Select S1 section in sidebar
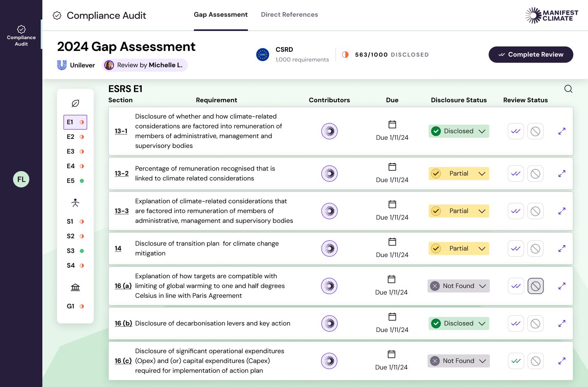Viewport: 588px width, 387px height. [x=75, y=222]
